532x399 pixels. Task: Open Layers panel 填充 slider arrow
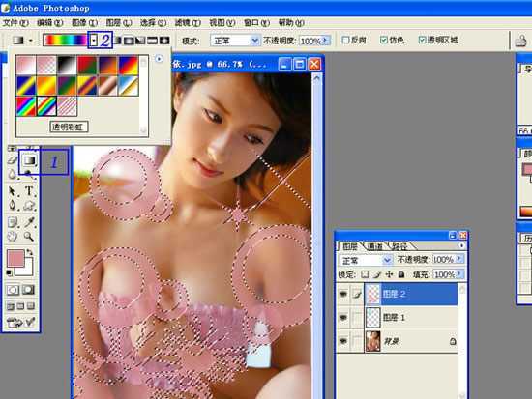tap(459, 274)
